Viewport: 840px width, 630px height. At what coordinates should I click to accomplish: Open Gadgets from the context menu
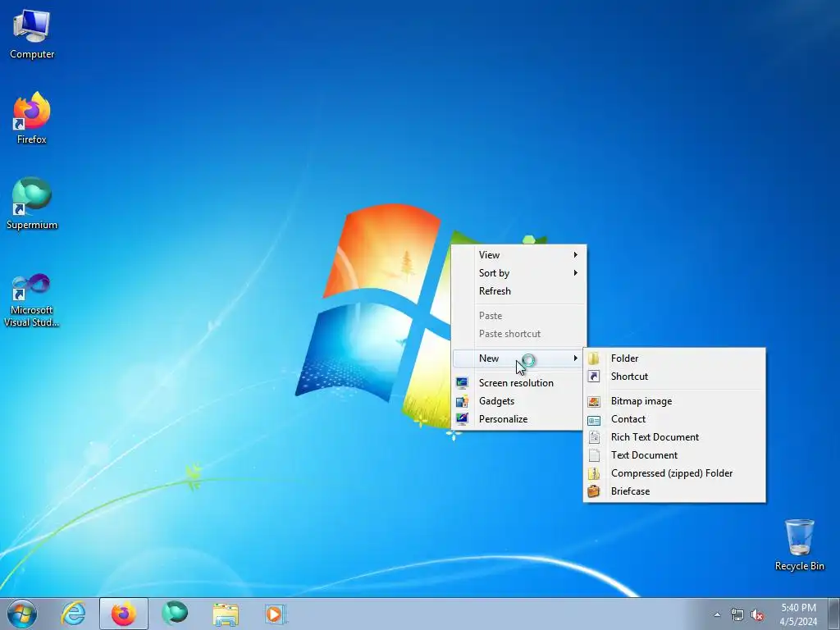coord(519,401)
